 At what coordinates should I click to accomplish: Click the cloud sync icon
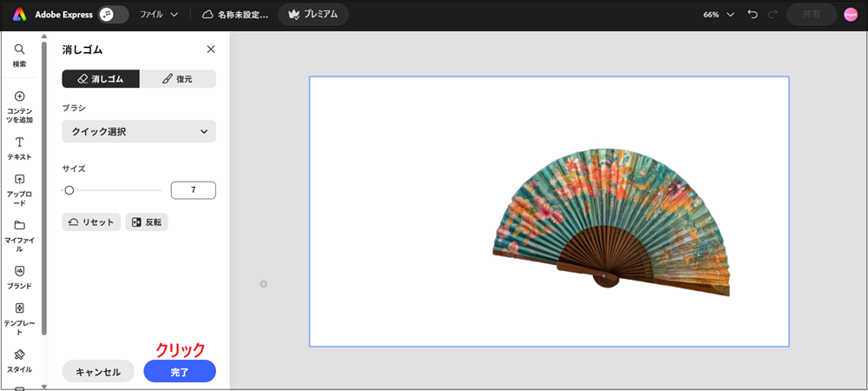point(207,15)
